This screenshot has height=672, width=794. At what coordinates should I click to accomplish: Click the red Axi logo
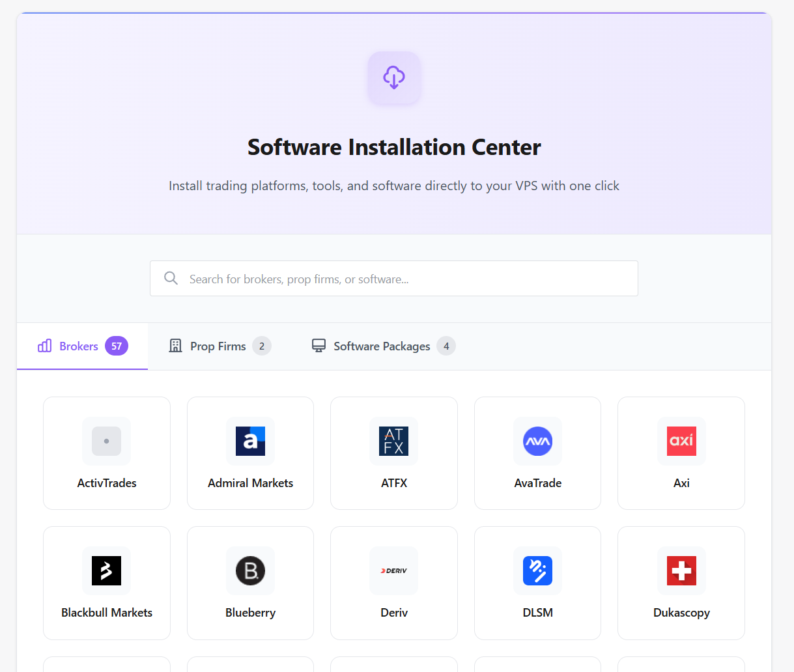[x=681, y=441]
